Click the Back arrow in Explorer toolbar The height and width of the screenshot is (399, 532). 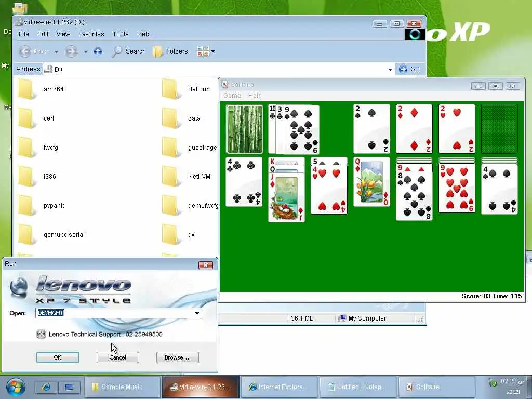[x=25, y=51]
